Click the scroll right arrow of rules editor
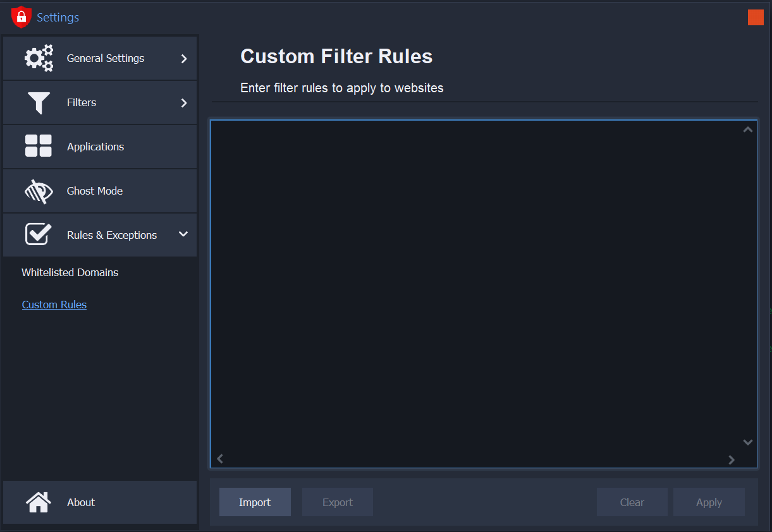This screenshot has width=772, height=532. 732,459
